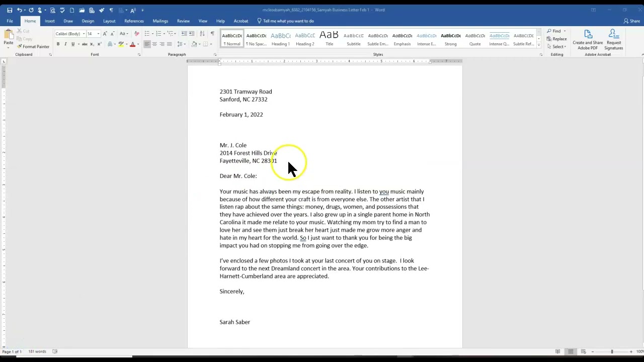The height and width of the screenshot is (362, 644).
Task: Start a numbered list
Action: (158, 34)
